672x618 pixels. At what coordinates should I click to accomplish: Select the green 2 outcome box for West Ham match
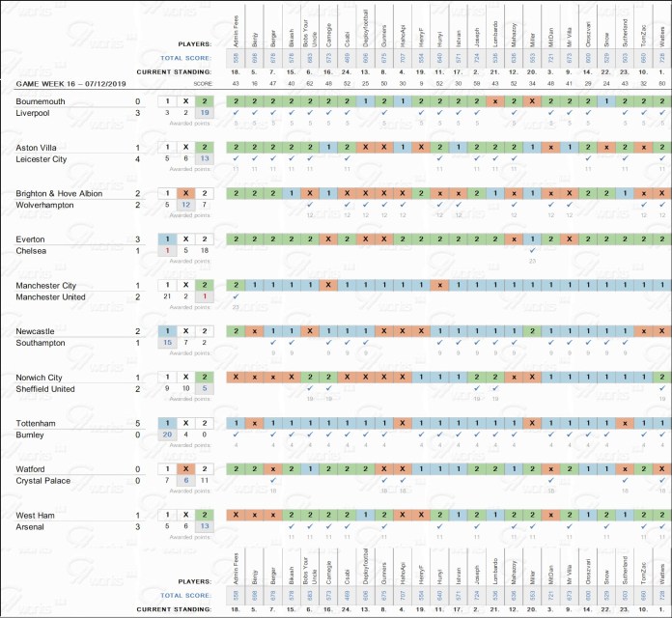coord(203,516)
